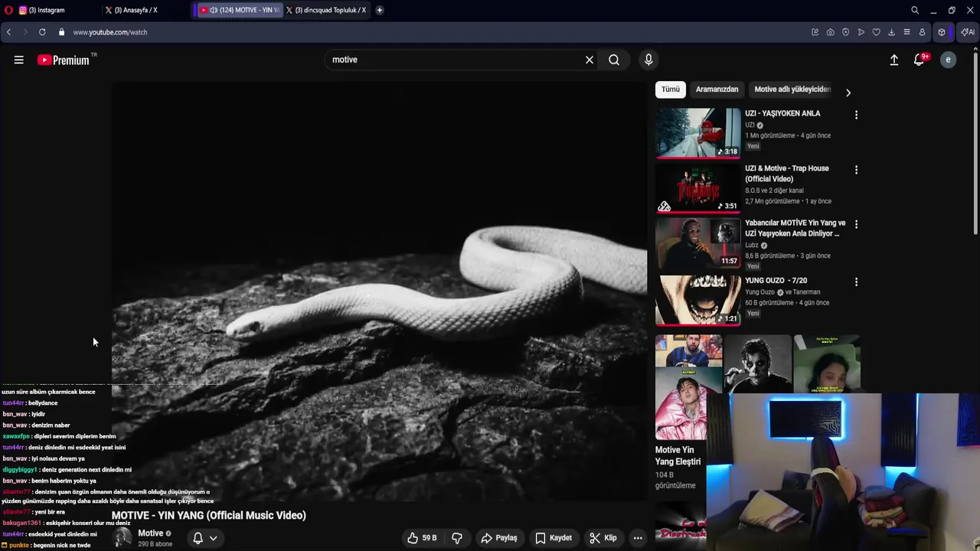Open the account avatar menu

point(948,60)
